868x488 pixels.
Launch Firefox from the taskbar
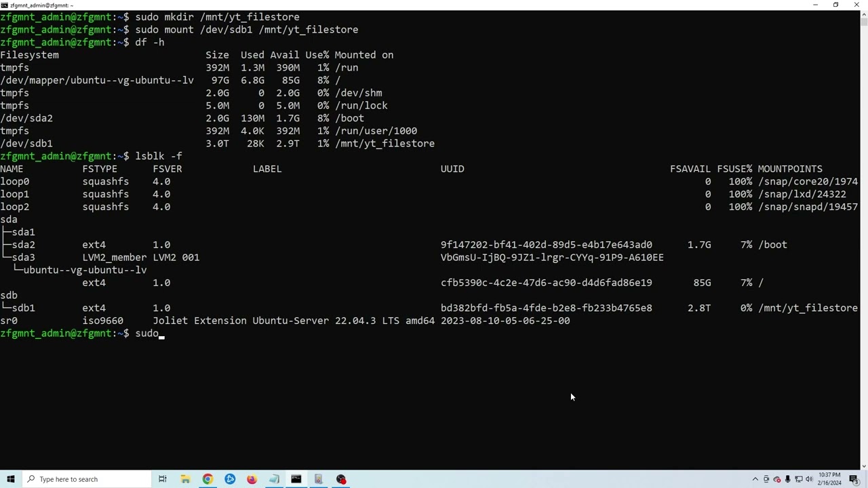(252, 479)
